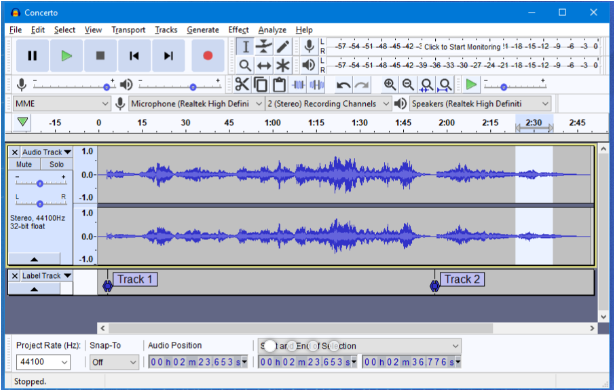
Task: Click the green timeline playhead pin icon
Action: point(23,122)
